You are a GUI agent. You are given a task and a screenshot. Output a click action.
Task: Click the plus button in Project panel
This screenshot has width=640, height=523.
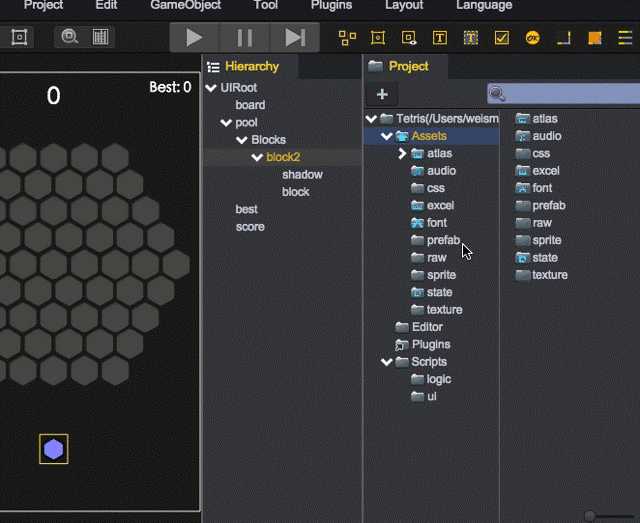[x=382, y=94]
